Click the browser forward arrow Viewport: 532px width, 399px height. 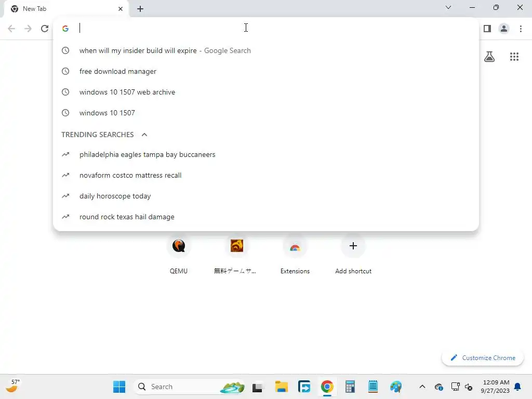tap(28, 29)
